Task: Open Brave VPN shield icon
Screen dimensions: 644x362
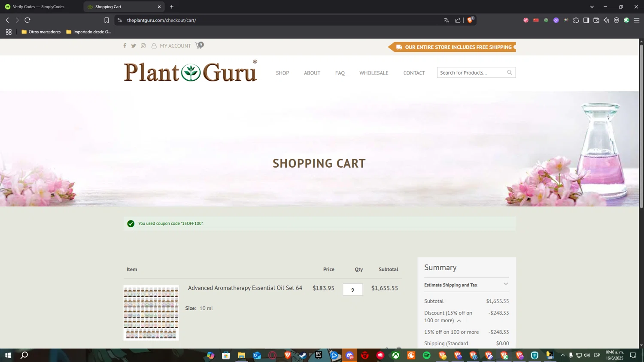Action: (x=617, y=20)
